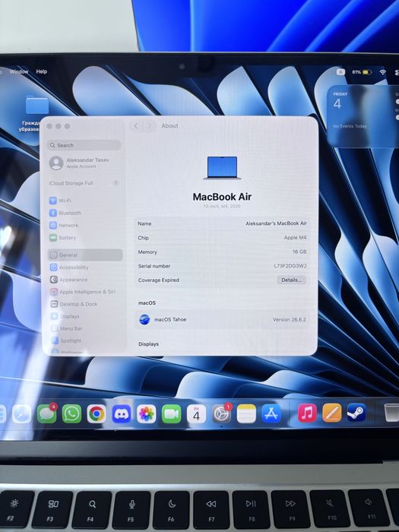Image resolution: width=399 pixels, height=532 pixels.
Task: Launch the App Store from Dock
Action: pos(271,413)
